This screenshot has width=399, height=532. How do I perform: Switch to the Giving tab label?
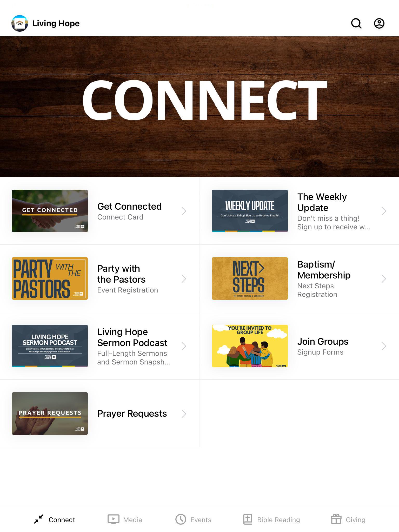[355, 520]
